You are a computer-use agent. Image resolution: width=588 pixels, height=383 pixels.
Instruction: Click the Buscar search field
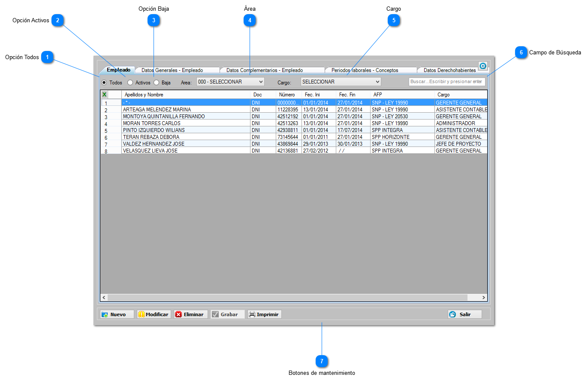pos(447,82)
